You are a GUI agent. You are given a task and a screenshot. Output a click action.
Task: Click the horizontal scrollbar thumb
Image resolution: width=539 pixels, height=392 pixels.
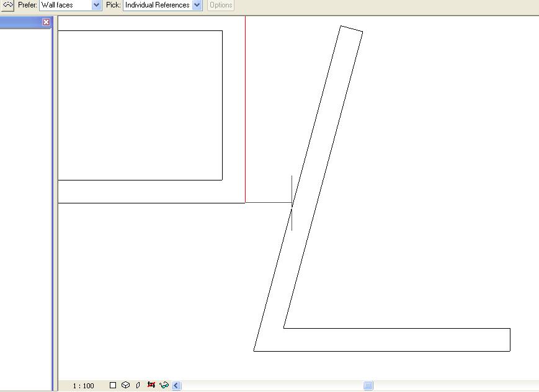point(368,385)
